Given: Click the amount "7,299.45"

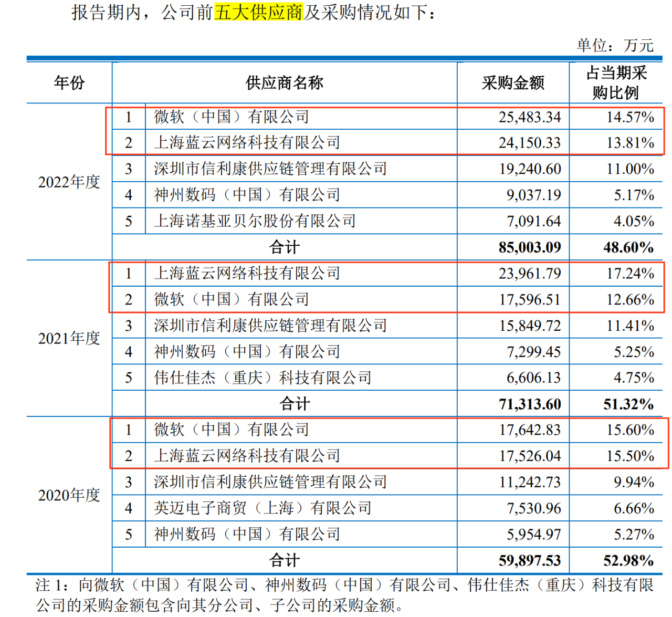Looking at the screenshot, I should click(x=534, y=351).
